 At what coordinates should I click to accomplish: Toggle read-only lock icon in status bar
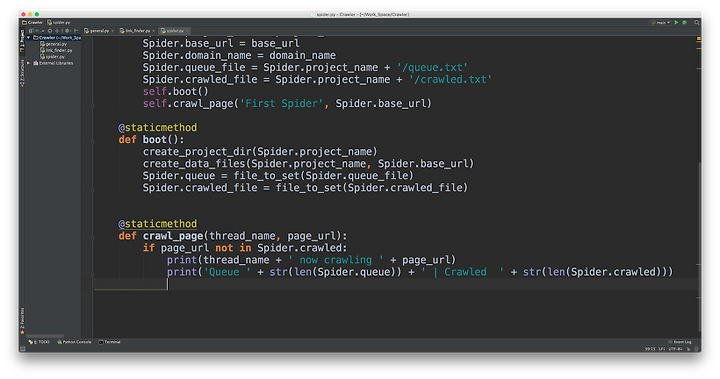(688, 349)
